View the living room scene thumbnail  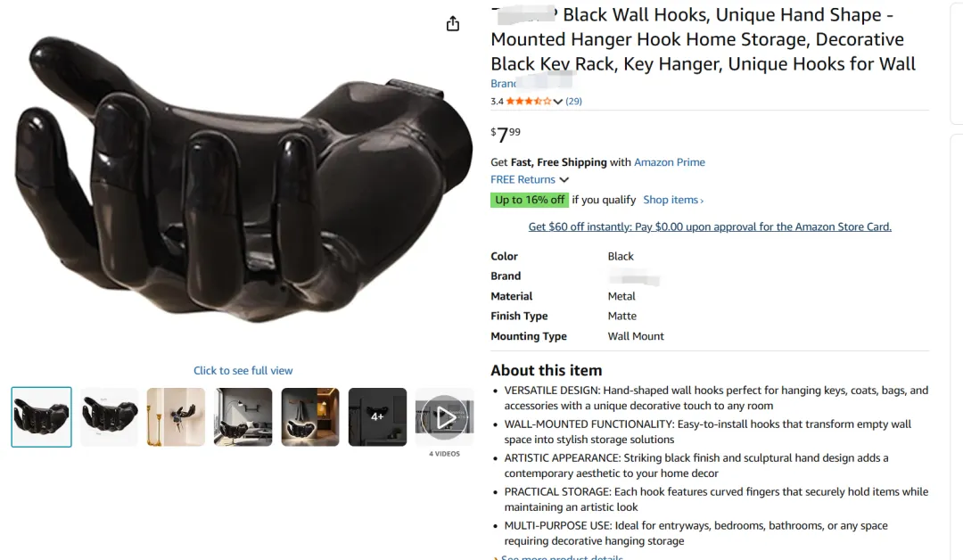(243, 417)
